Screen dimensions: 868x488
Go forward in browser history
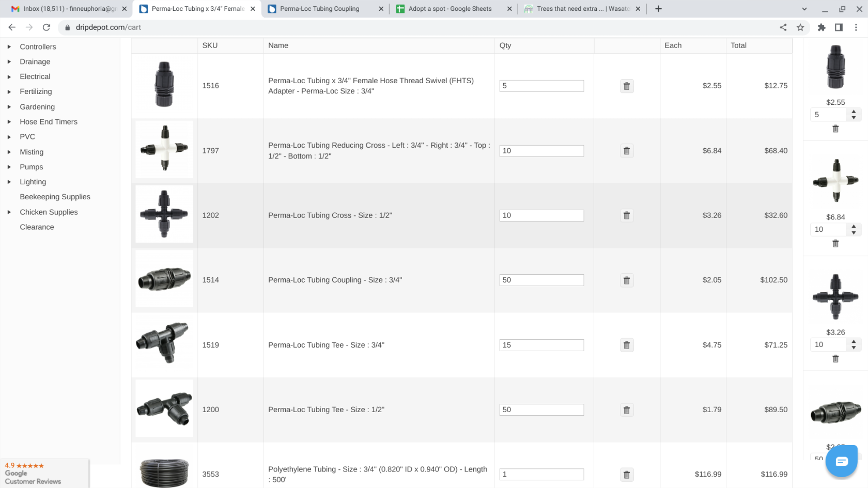tap(29, 27)
